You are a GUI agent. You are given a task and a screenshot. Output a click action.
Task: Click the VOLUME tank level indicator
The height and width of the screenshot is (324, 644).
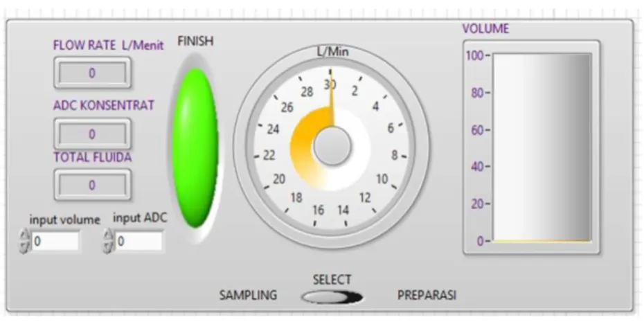542,147
